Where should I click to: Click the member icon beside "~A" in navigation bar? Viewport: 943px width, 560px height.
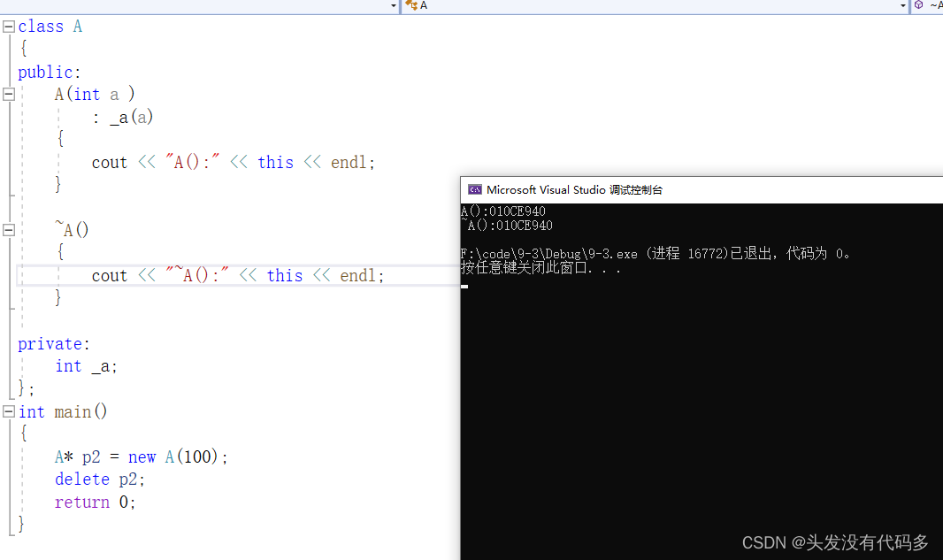920,6
